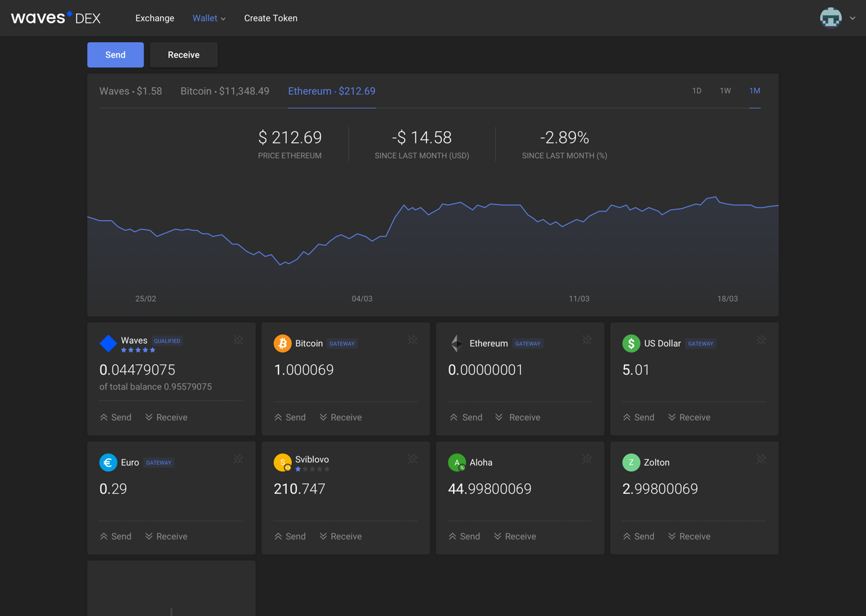Receive on the Aloha card
This screenshot has width=866, height=616.
pyautogui.click(x=515, y=536)
